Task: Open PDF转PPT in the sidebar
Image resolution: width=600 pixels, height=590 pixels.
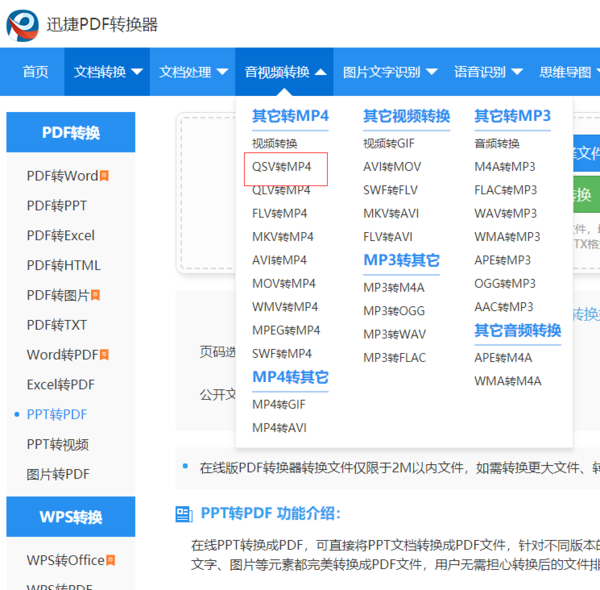Action: (x=57, y=206)
